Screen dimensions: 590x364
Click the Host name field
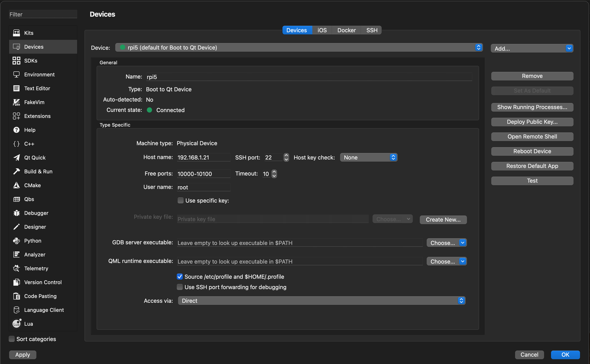coord(204,158)
